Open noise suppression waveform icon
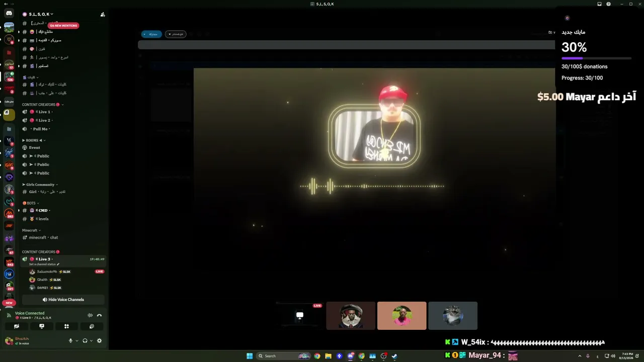Screen dimensions: 644x362 pos(90,315)
